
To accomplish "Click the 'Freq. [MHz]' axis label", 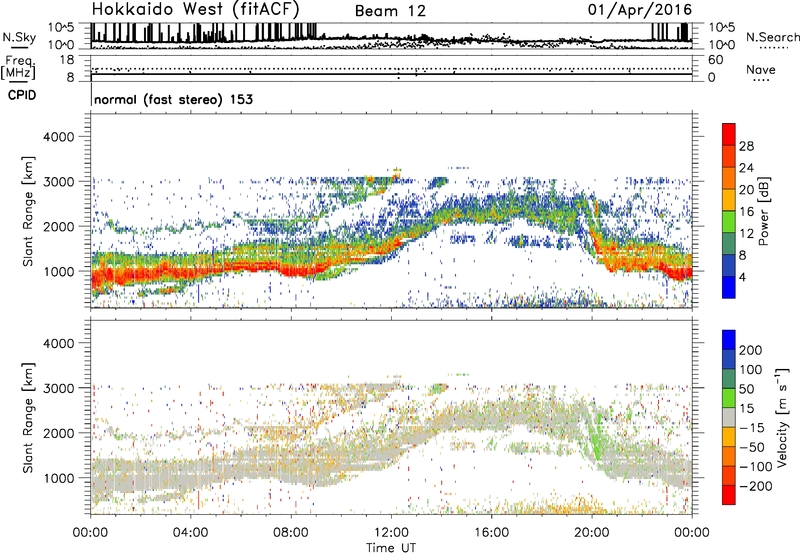I will click(18, 67).
